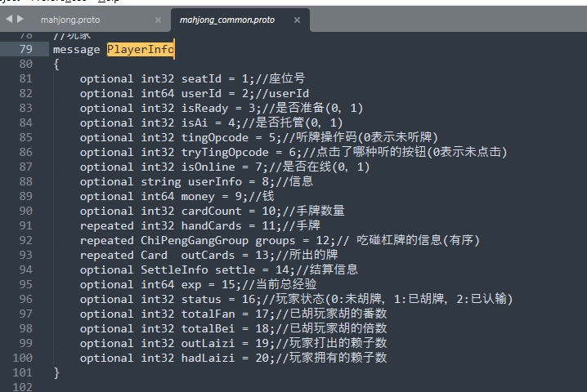Viewport: 587px width, 392px height.
Task: Select the mahjong_common.proto tab
Action: [x=229, y=19]
